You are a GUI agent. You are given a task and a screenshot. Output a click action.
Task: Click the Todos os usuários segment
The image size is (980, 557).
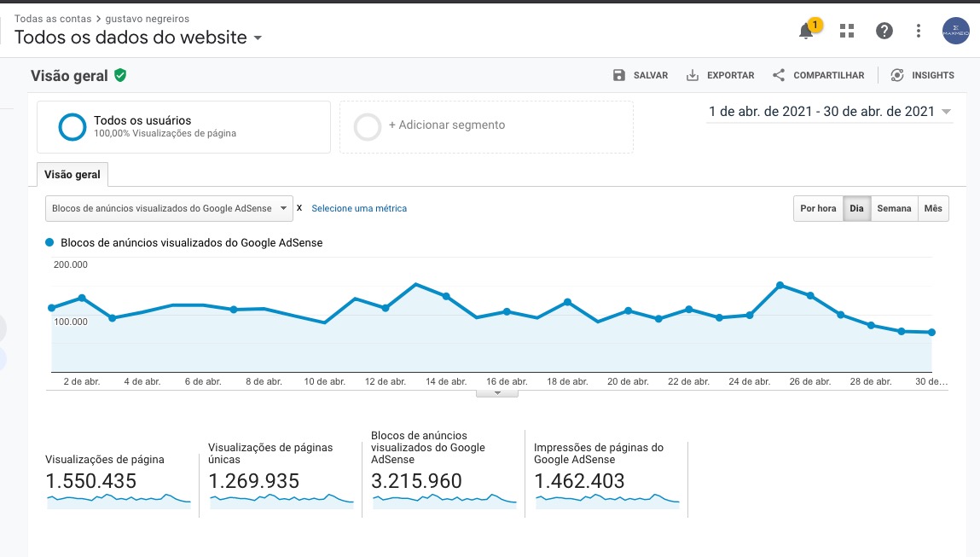click(183, 127)
